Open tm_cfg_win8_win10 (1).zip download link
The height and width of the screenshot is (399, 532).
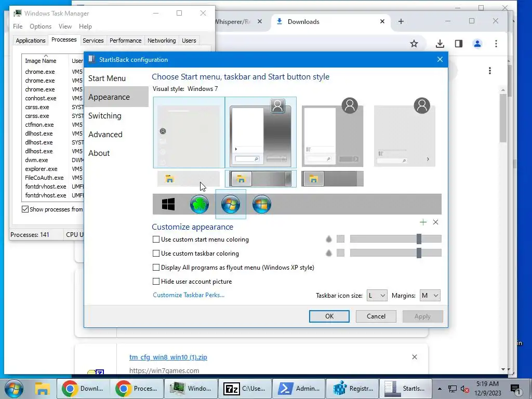(168, 357)
